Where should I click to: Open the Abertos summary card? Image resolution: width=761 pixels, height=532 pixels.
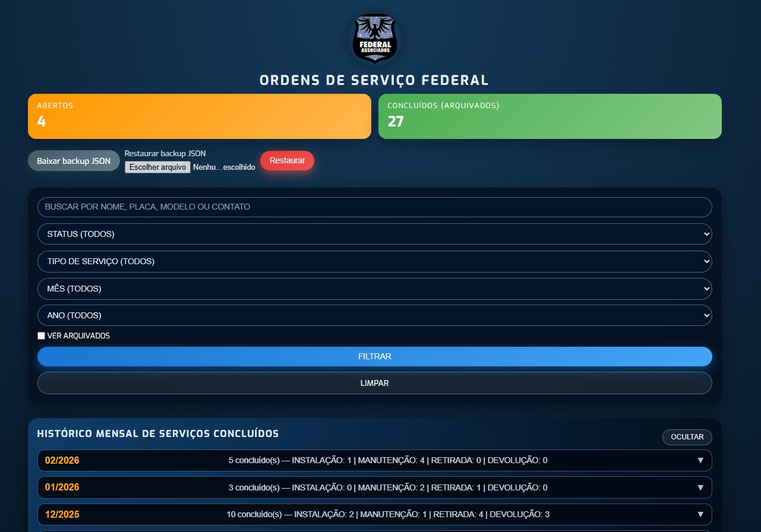click(x=200, y=116)
